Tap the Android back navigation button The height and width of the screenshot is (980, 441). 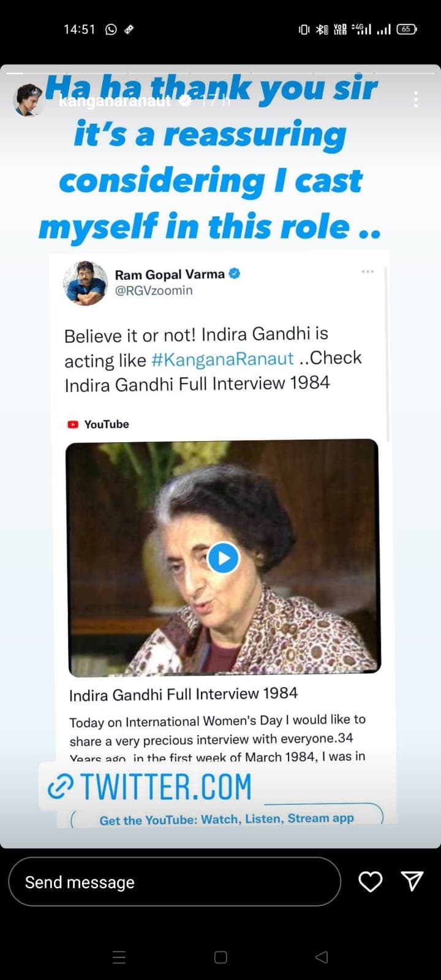coord(321,957)
